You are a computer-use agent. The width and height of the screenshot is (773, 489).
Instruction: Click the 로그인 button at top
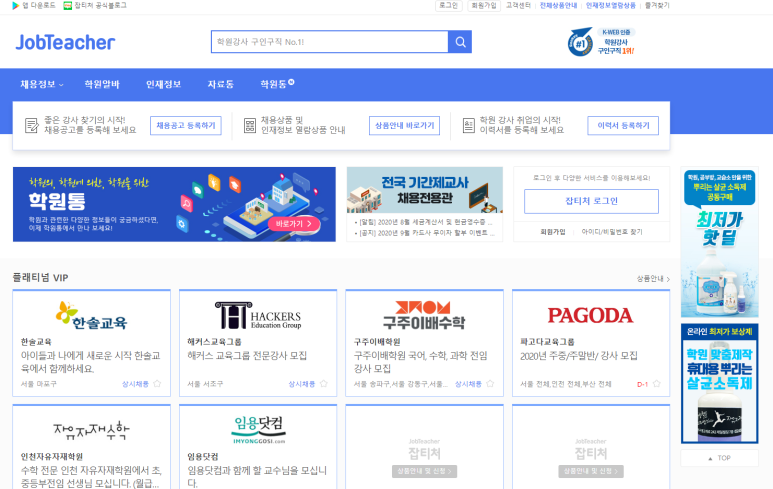point(449,5)
